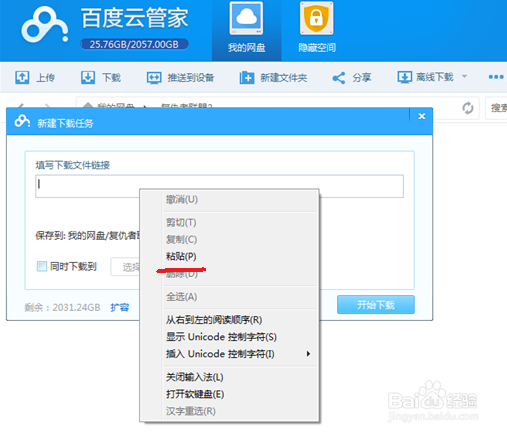Click the save-location selector field beside 同时下载到
The image size is (507, 435).
(125, 267)
